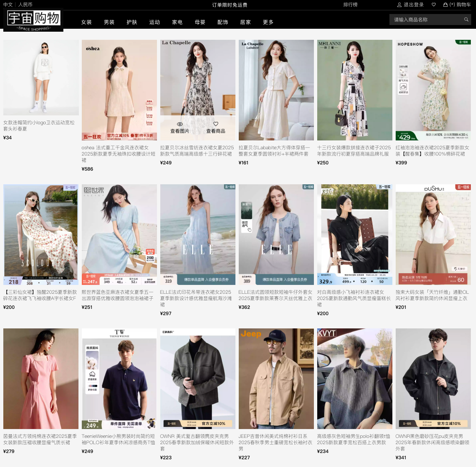Open the wishlist heart icon in header

434,5
